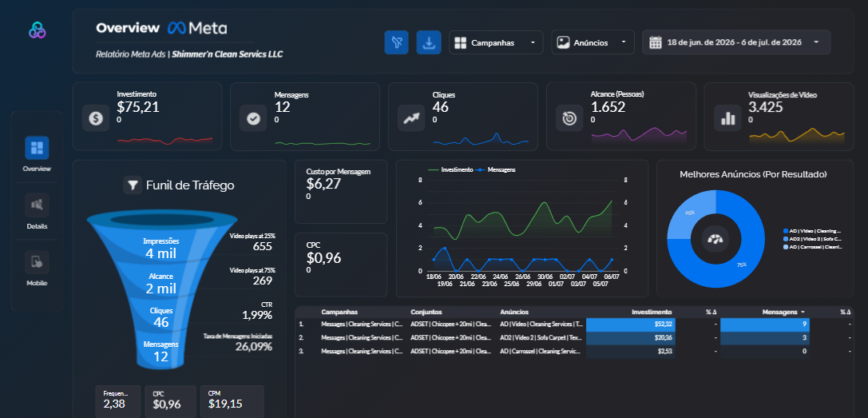
Task: Toggle the Investimento legend series in chart
Action: click(450, 169)
